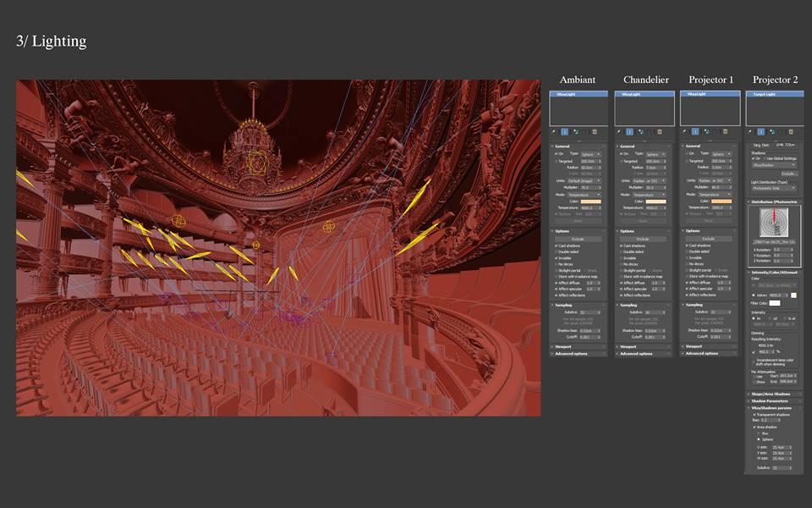
Task: Toggle Show End Result icon under Chandelier
Action: [630, 131]
